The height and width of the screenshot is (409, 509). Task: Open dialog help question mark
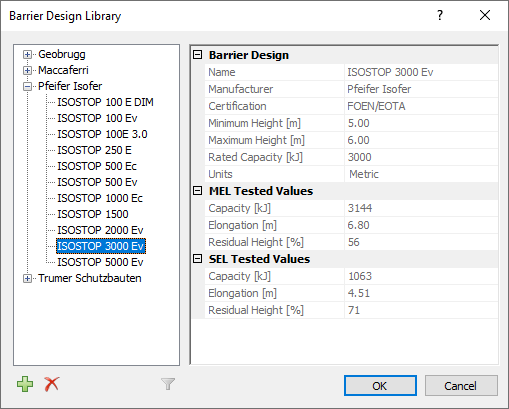(440, 15)
